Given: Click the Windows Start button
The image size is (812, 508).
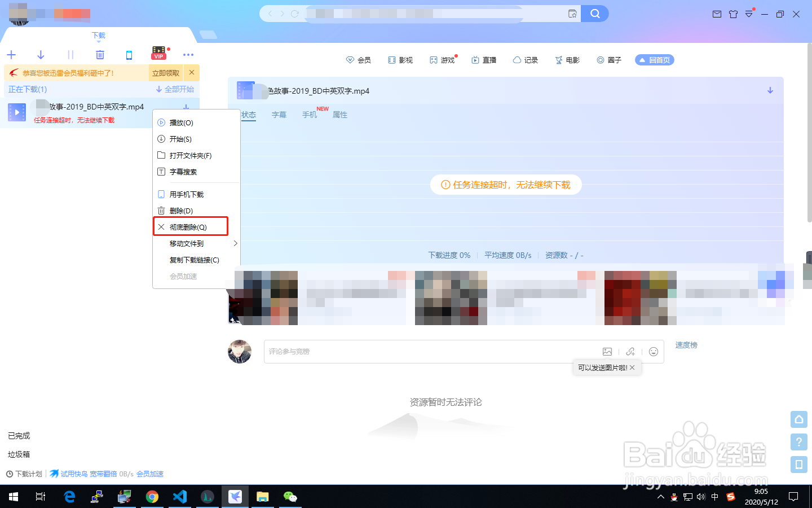Looking at the screenshot, I should [14, 497].
